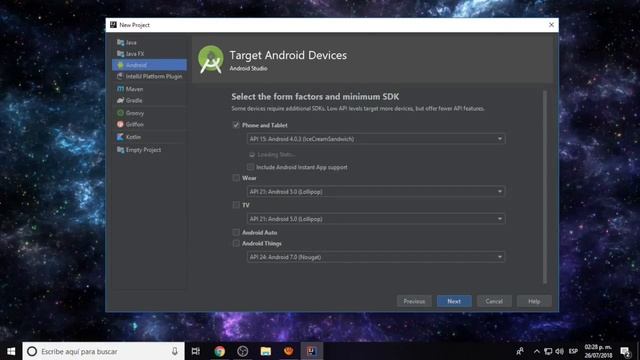The image size is (640, 360).
Task: Select the Java FX project type icon
Action: [x=120, y=53]
